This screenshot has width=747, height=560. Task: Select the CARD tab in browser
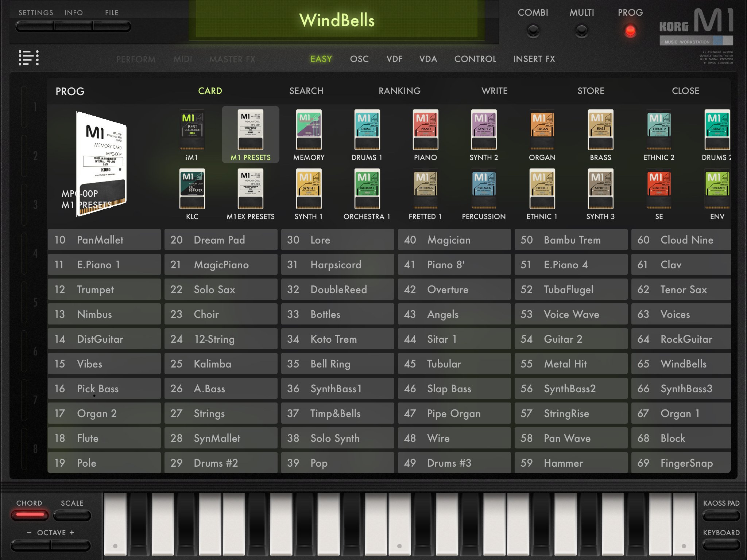coord(210,91)
